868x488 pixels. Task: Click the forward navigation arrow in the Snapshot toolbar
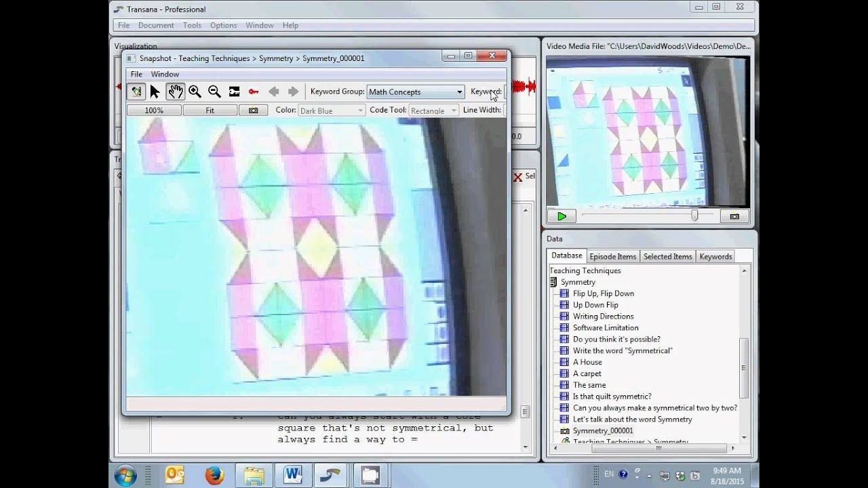[293, 91]
